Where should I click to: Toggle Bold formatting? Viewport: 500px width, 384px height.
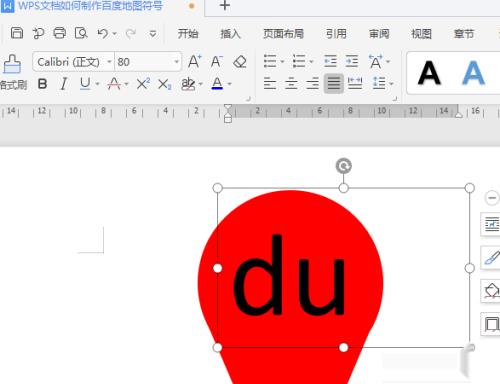point(42,84)
